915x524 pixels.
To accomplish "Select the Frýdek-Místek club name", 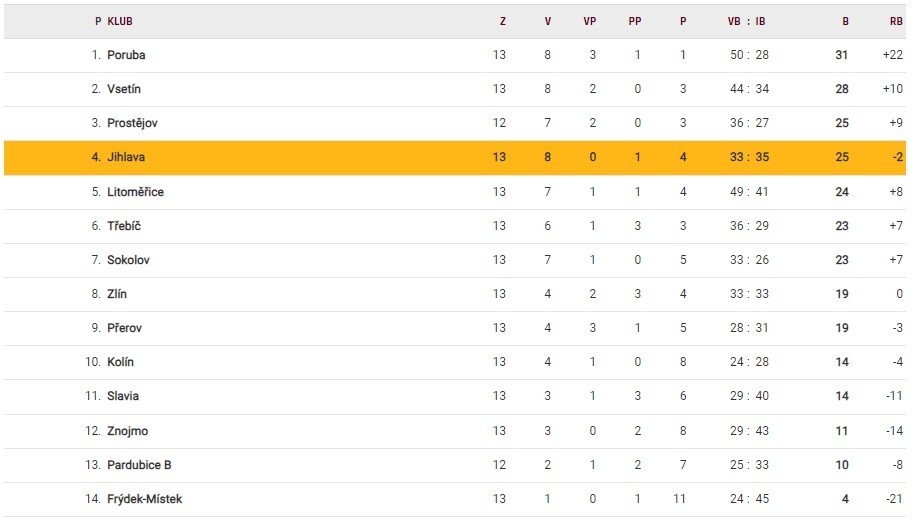I will (144, 499).
